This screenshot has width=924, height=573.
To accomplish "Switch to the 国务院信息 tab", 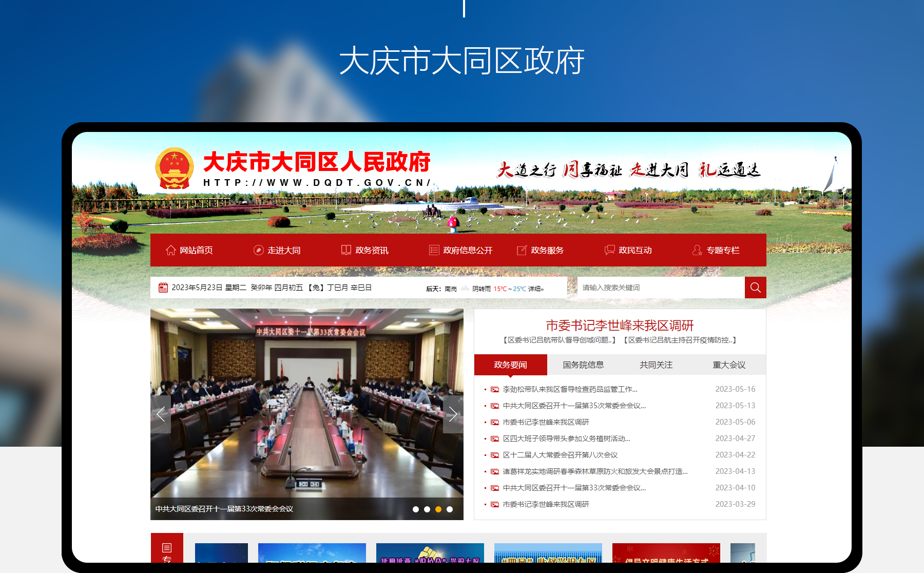I will click(583, 365).
